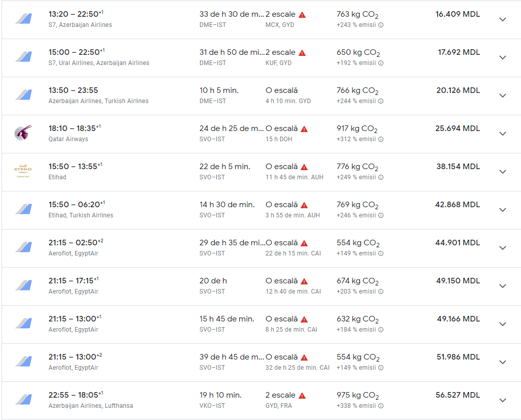Click warning icon on Qatar Airways layover

coord(304,129)
